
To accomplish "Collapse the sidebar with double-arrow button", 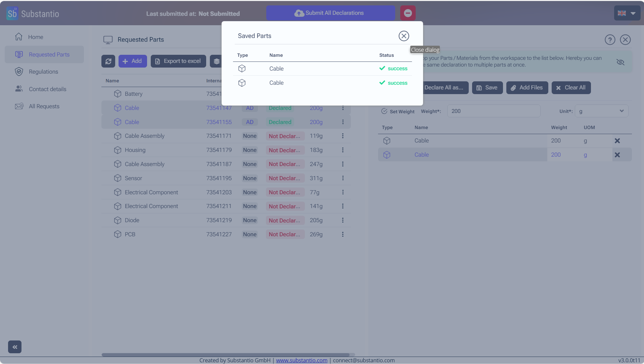I will tap(15, 347).
